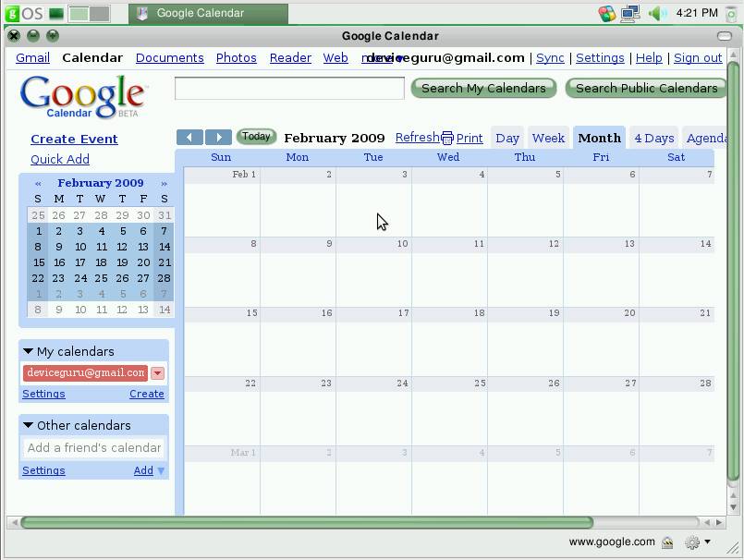Open the gear icon in the status bar
This screenshot has height=560, width=744.
coord(692,542)
